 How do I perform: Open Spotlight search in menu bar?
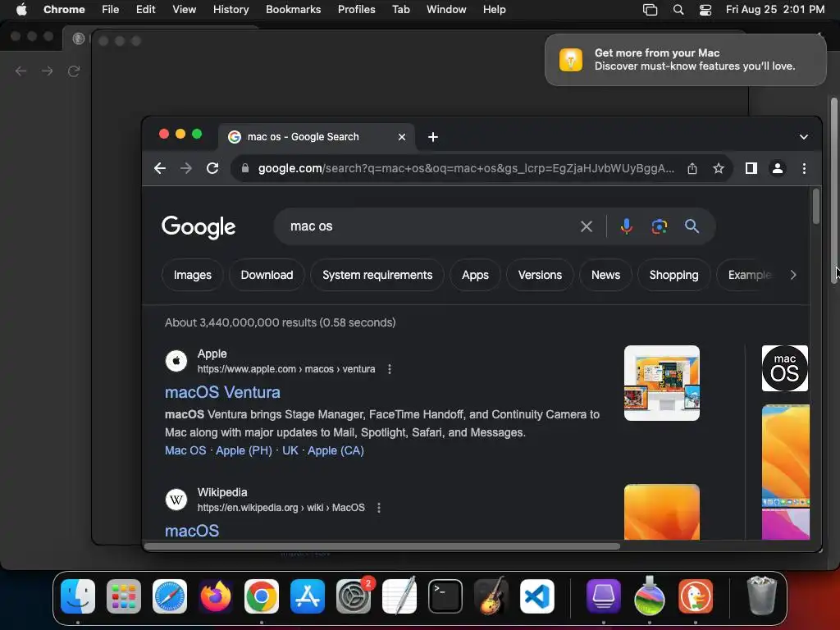coord(678,10)
